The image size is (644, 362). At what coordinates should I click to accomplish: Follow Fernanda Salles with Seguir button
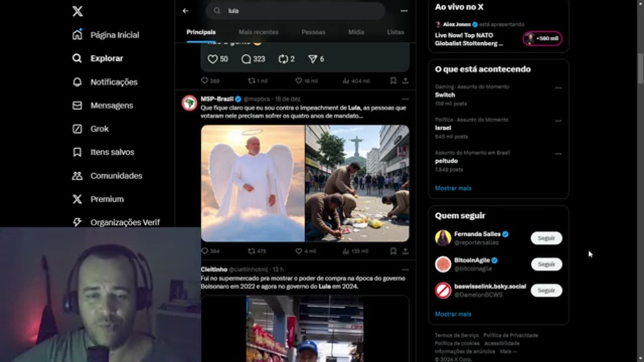coord(546,238)
